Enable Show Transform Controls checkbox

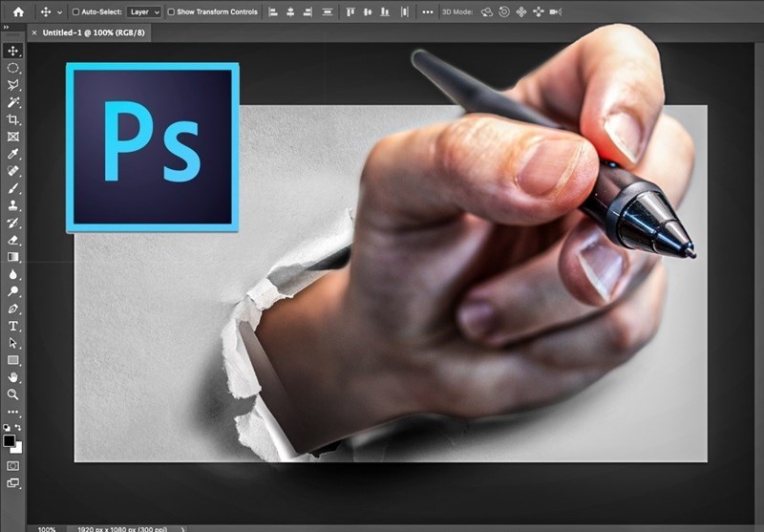click(171, 11)
